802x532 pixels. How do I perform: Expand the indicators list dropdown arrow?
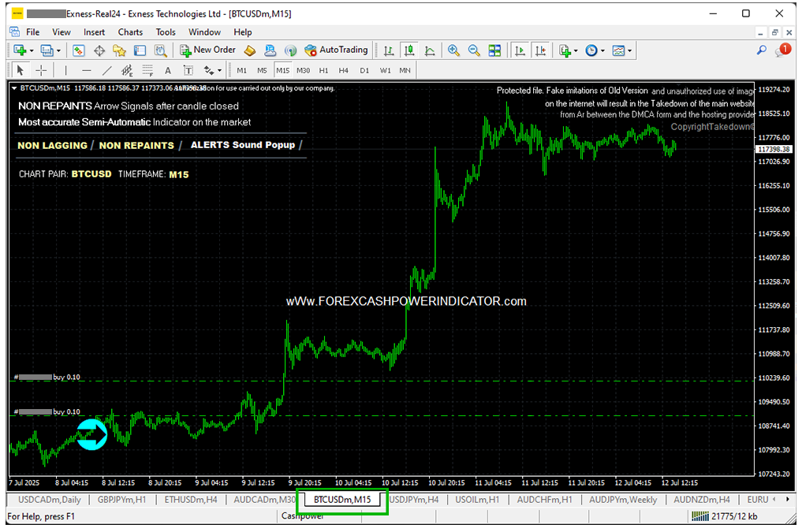point(576,50)
